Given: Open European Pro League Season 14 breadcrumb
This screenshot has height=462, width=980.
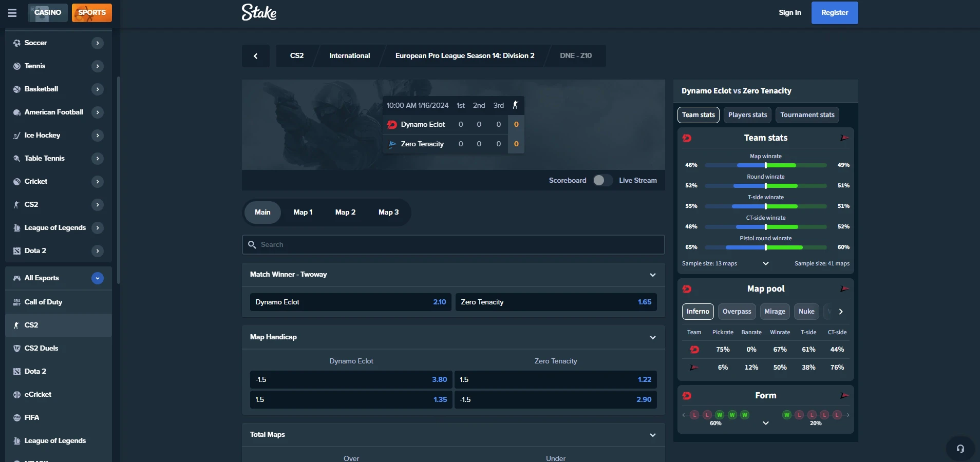Looking at the screenshot, I should (465, 56).
